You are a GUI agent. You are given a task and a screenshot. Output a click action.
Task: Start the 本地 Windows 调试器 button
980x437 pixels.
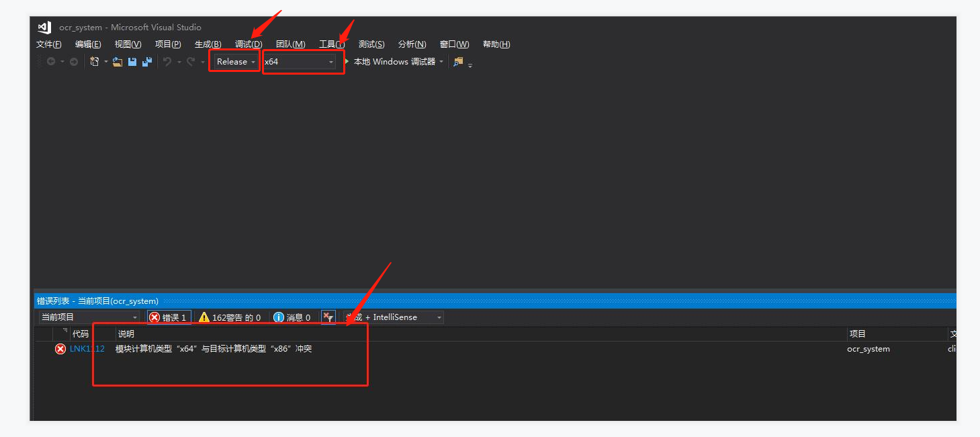(x=395, y=61)
